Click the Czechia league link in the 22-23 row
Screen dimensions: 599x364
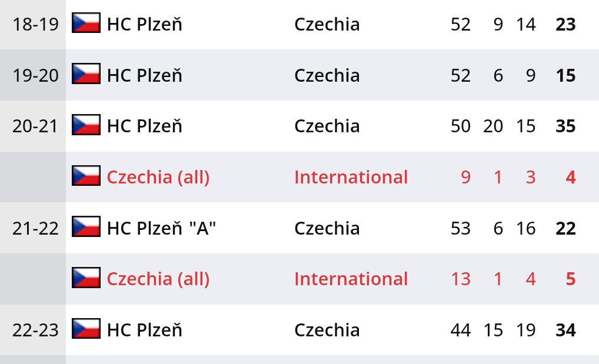pos(327,330)
